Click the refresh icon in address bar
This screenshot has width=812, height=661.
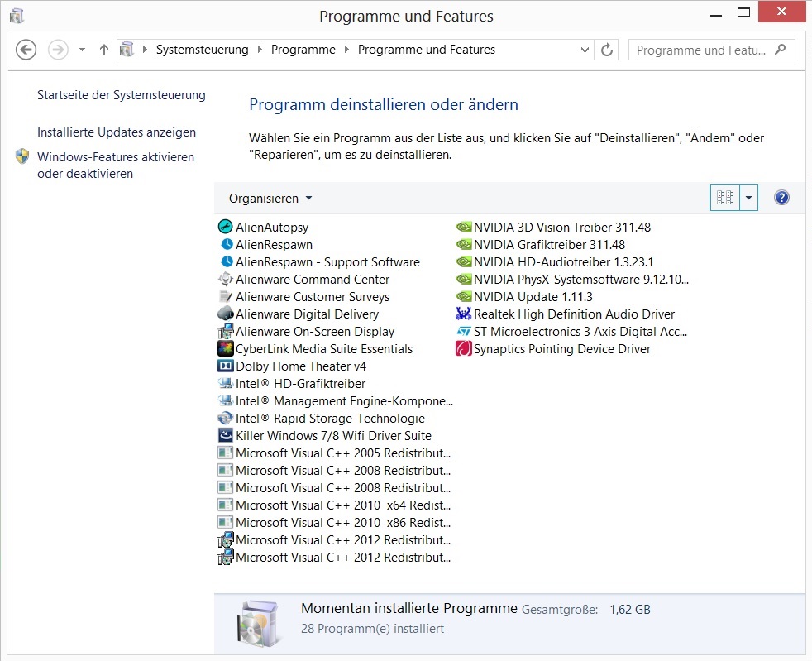coord(607,50)
